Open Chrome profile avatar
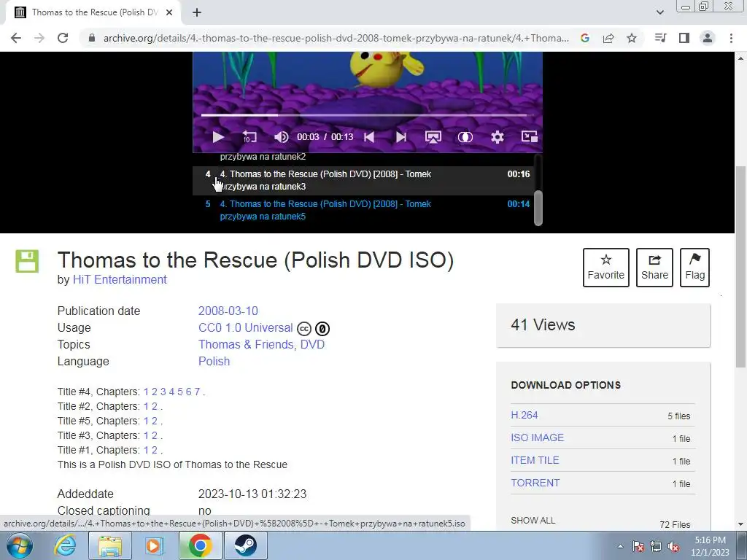 coord(708,38)
